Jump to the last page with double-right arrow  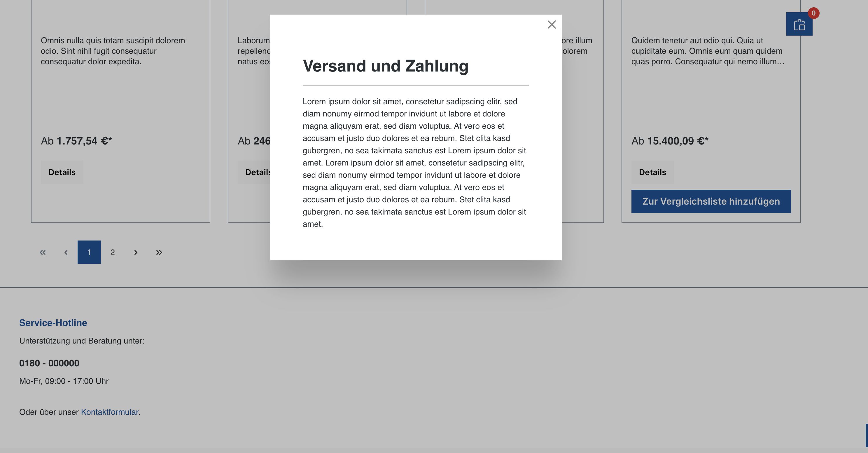[159, 252]
